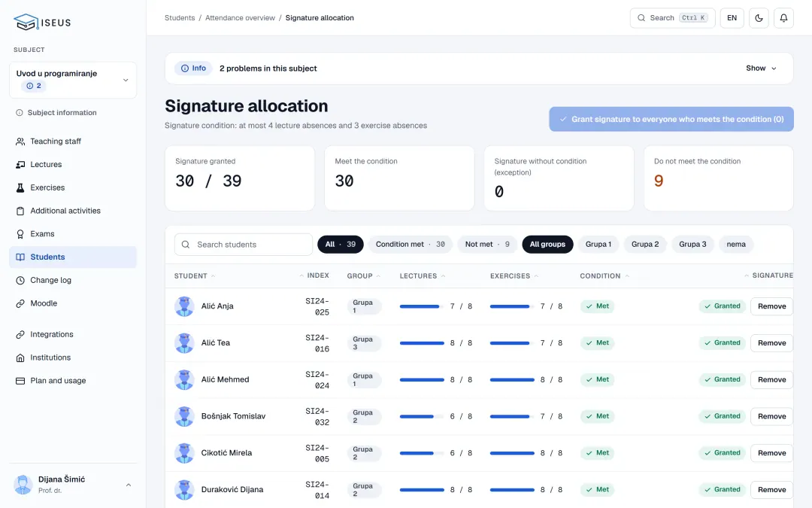Click Cikotić Mirela's exercises progress bar
Viewport: 812px width, 508px height.
pos(512,453)
